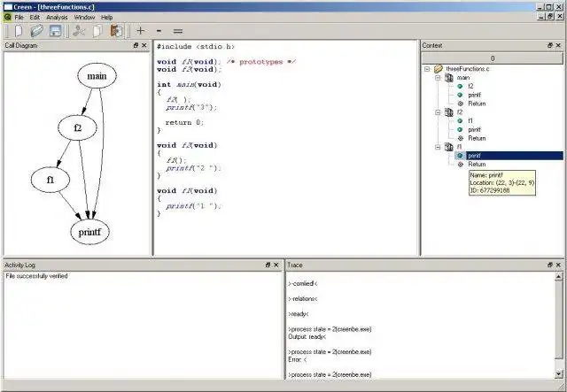This screenshot has height=392, width=567.
Task: Collapse the f1 function node in Context tree
Action: click(438, 147)
